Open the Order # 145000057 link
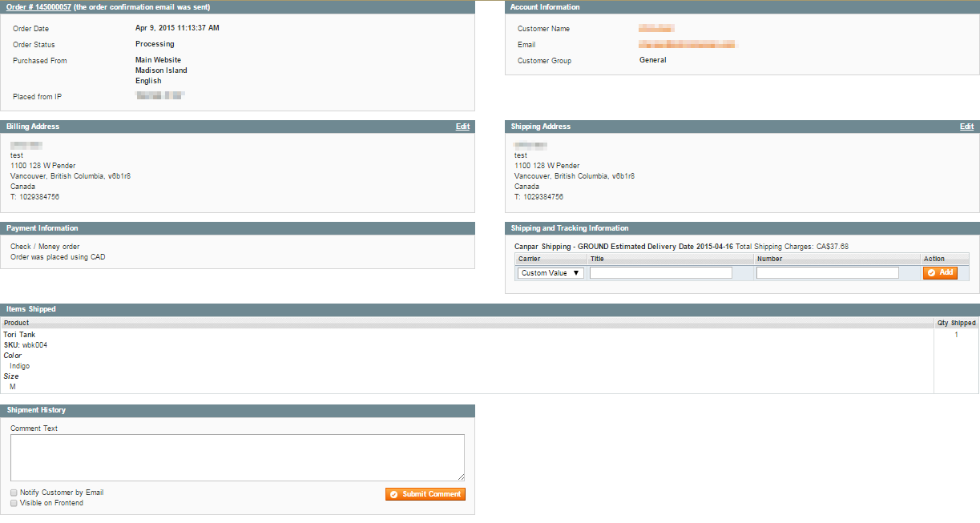The image size is (980, 523). [38, 6]
